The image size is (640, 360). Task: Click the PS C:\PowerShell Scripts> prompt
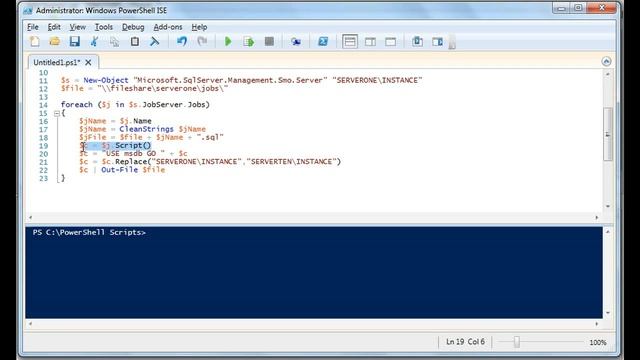click(89, 232)
